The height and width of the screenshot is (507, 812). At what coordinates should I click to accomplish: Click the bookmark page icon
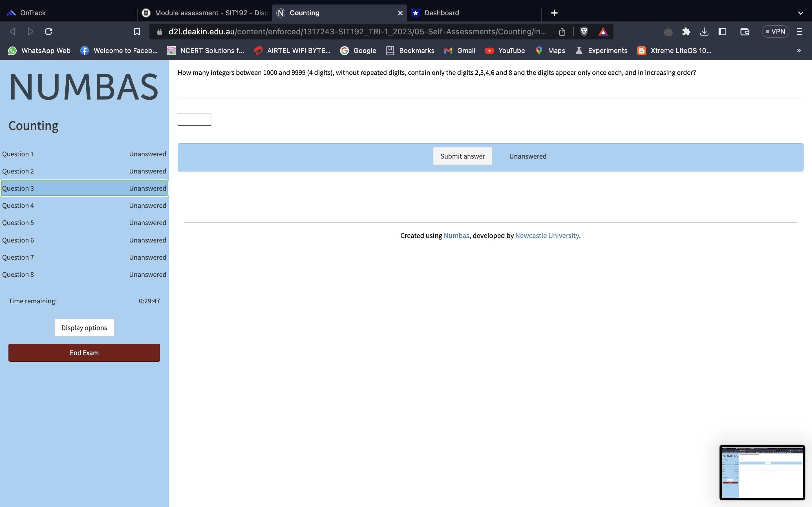137,32
